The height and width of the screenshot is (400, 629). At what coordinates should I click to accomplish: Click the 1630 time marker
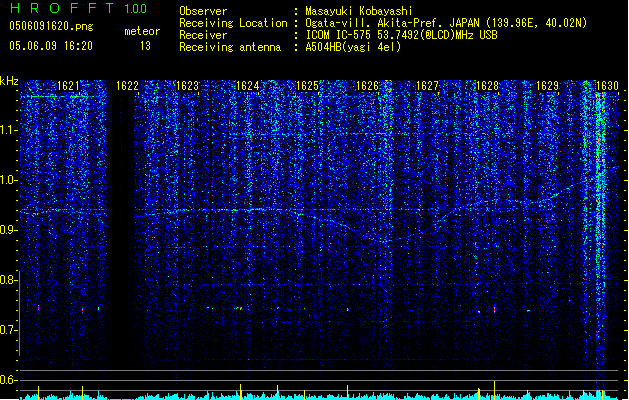[x=607, y=86]
